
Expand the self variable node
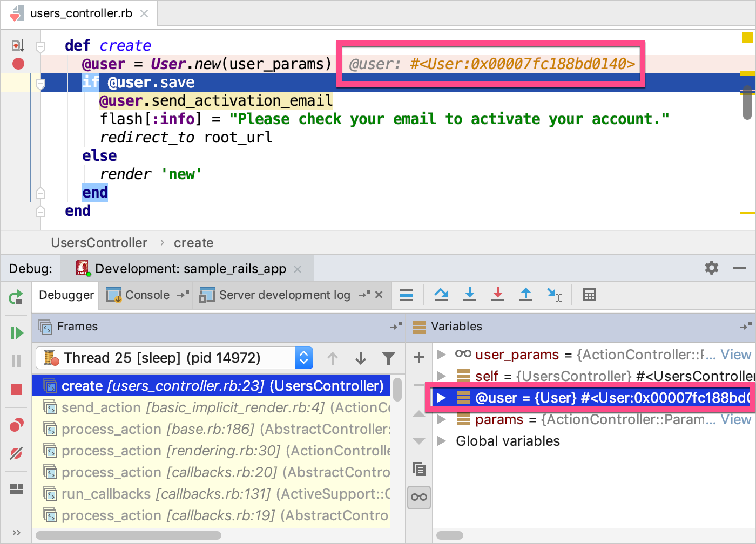click(x=442, y=376)
